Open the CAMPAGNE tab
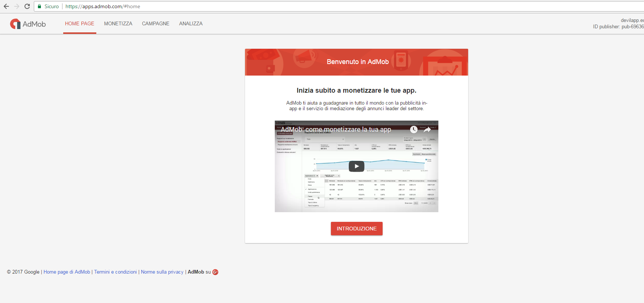This screenshot has width=644, height=303. click(x=156, y=23)
